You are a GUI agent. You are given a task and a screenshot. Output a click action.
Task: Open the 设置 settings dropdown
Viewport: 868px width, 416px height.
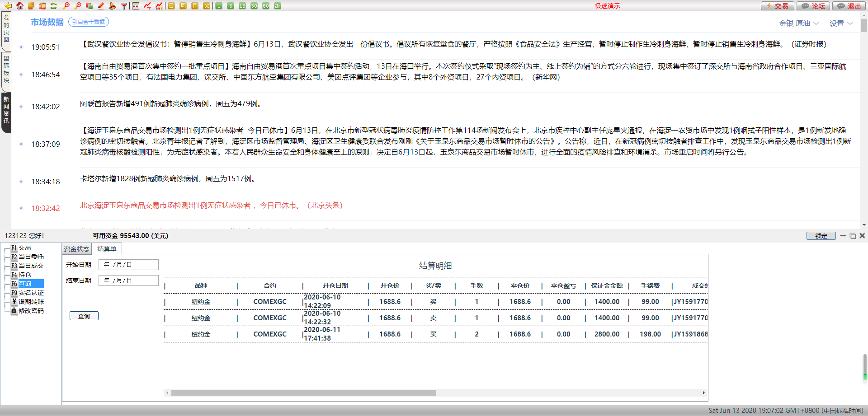point(840,23)
